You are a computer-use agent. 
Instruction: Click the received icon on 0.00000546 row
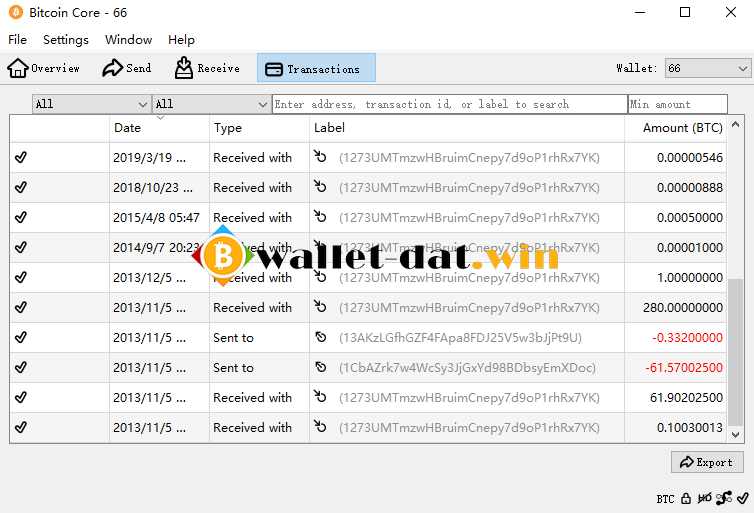click(320, 156)
